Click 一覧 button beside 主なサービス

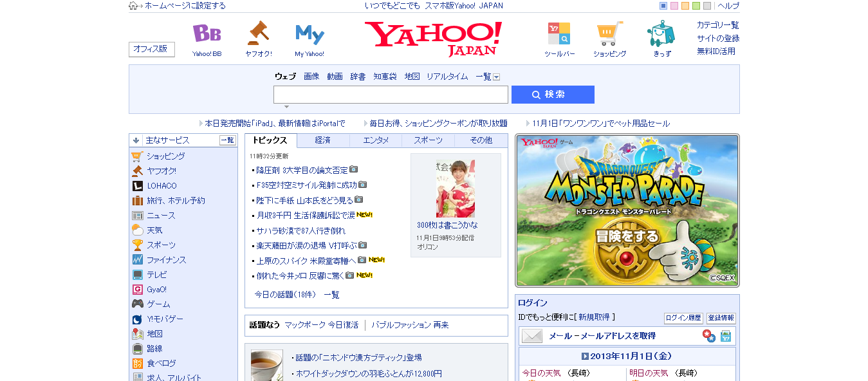point(228,140)
